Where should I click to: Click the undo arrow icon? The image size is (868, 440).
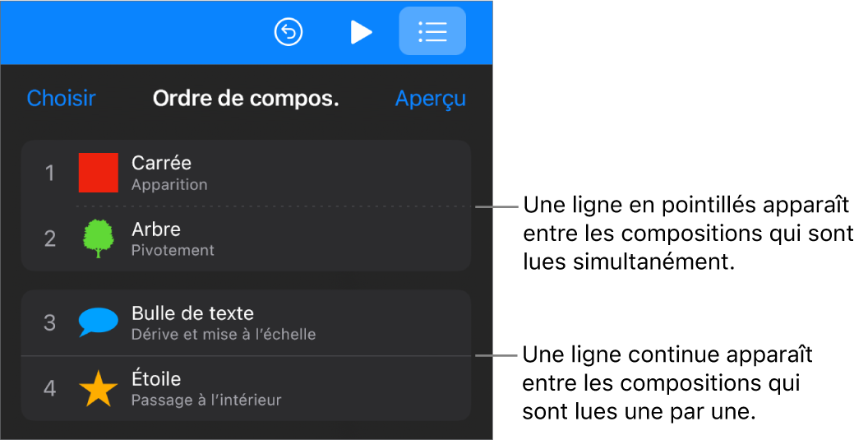(289, 32)
